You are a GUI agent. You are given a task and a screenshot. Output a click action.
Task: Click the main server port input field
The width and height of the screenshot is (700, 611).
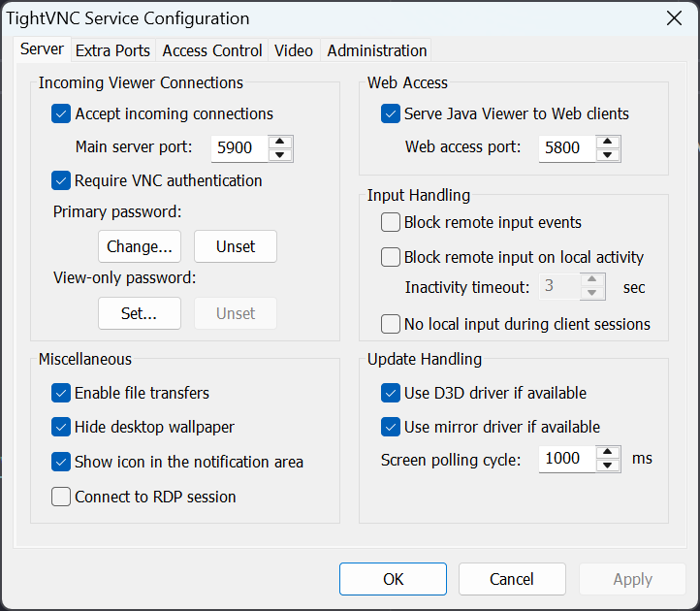tap(239, 148)
